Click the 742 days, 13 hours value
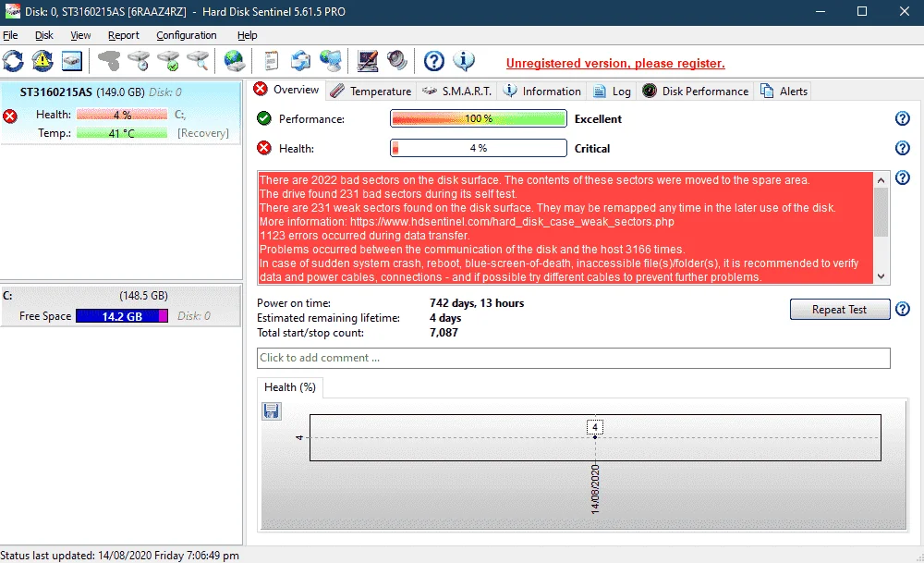This screenshot has height=563, width=924. coord(477,303)
